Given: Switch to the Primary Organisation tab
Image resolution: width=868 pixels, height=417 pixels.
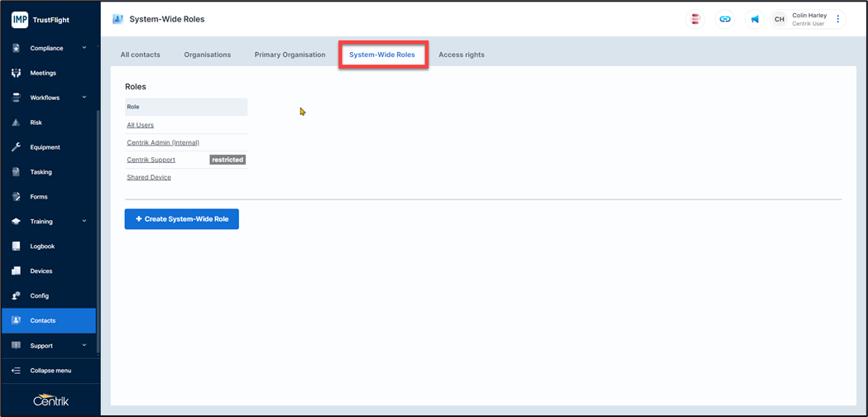Looking at the screenshot, I should 290,55.
